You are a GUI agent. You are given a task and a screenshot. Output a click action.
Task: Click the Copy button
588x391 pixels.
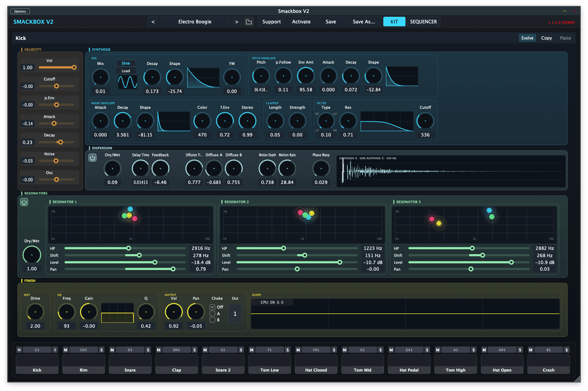coord(546,38)
